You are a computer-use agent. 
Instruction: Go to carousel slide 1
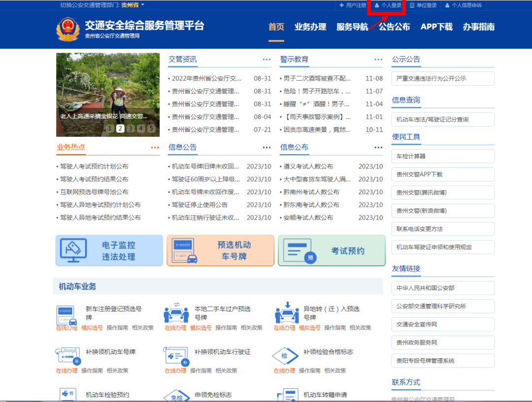[x=110, y=128]
